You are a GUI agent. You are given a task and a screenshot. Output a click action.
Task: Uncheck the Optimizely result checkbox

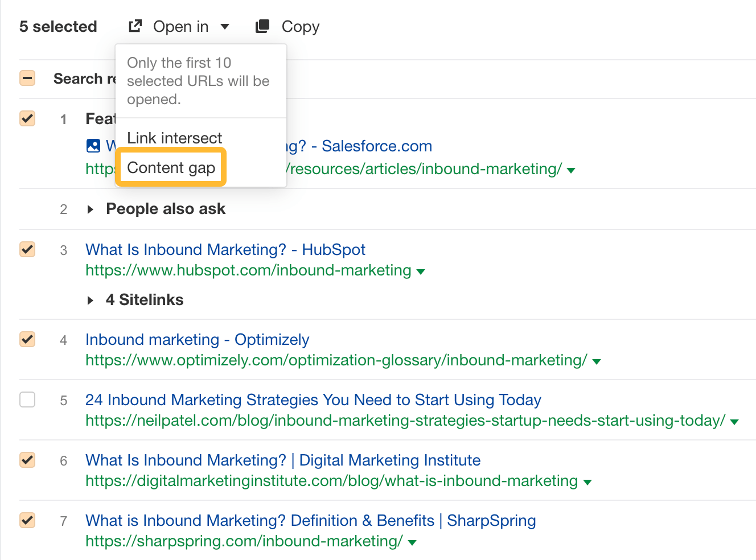pos(27,339)
